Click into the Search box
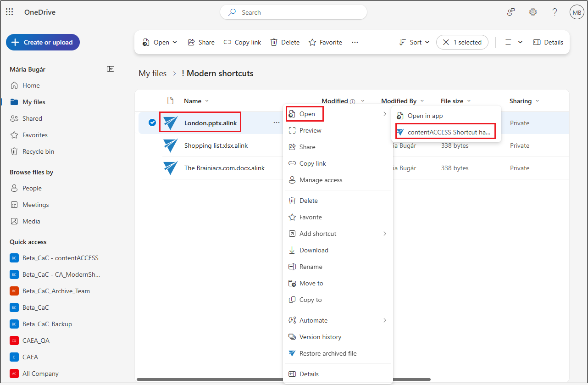 point(294,12)
